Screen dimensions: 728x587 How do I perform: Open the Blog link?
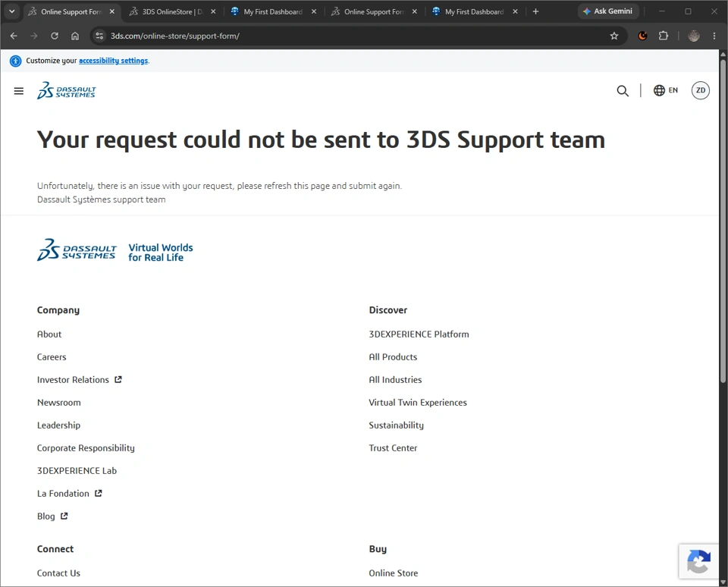pyautogui.click(x=46, y=516)
